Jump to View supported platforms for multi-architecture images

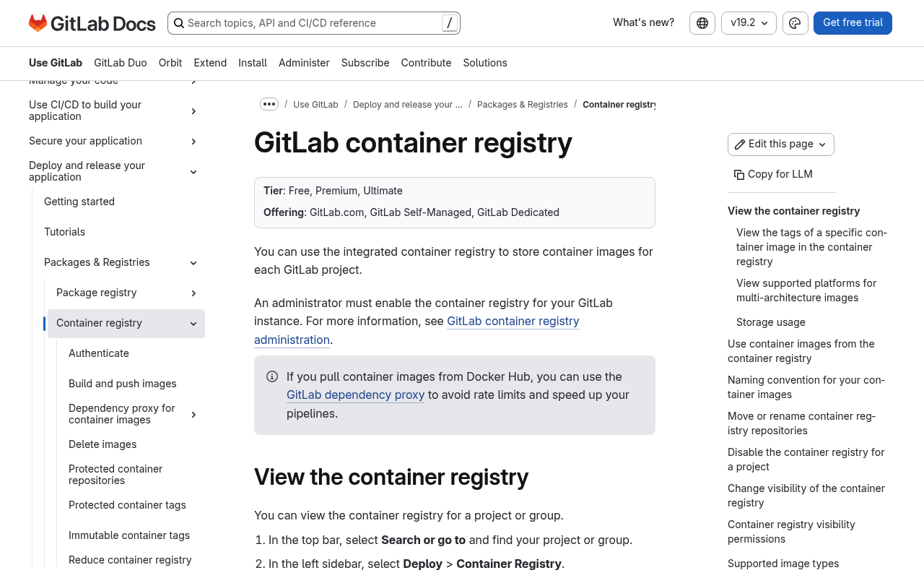click(x=806, y=290)
